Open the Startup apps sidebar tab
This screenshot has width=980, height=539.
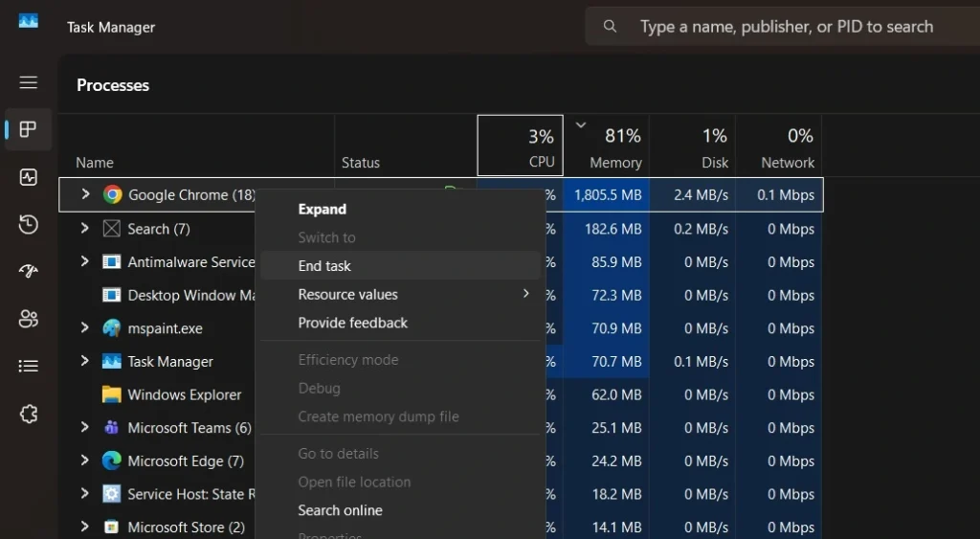28,271
